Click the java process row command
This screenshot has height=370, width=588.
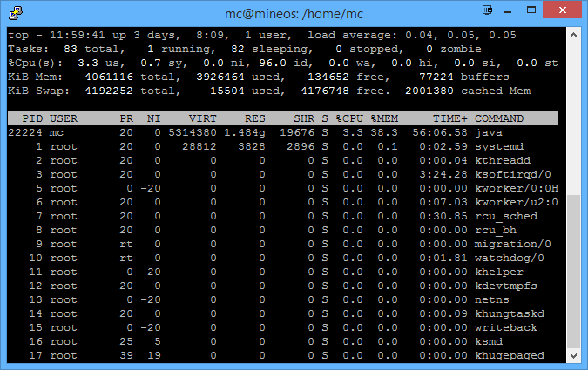[x=489, y=131]
